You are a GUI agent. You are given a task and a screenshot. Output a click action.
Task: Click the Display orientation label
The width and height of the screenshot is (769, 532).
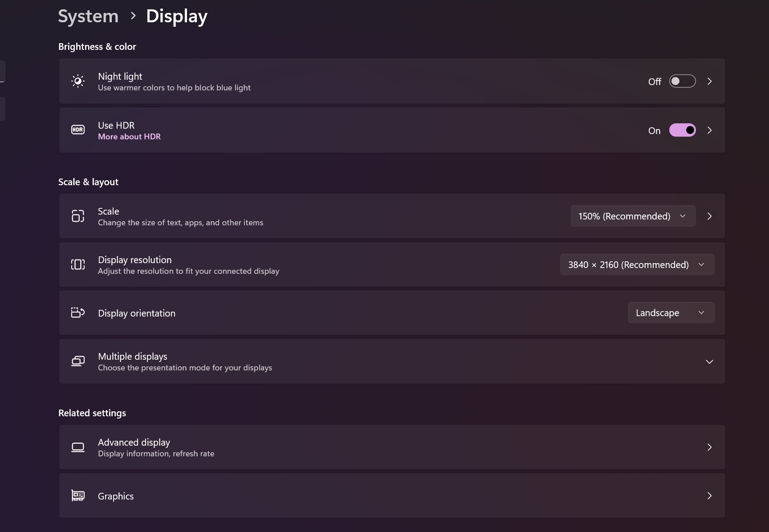coord(137,313)
